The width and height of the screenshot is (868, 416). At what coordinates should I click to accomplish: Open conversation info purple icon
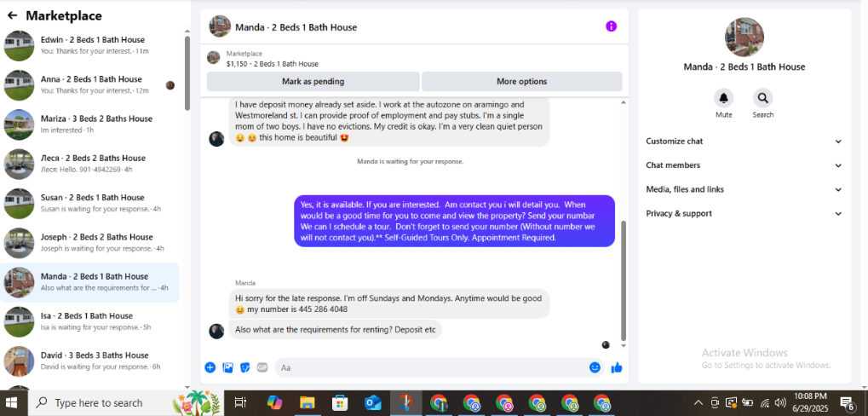point(611,26)
